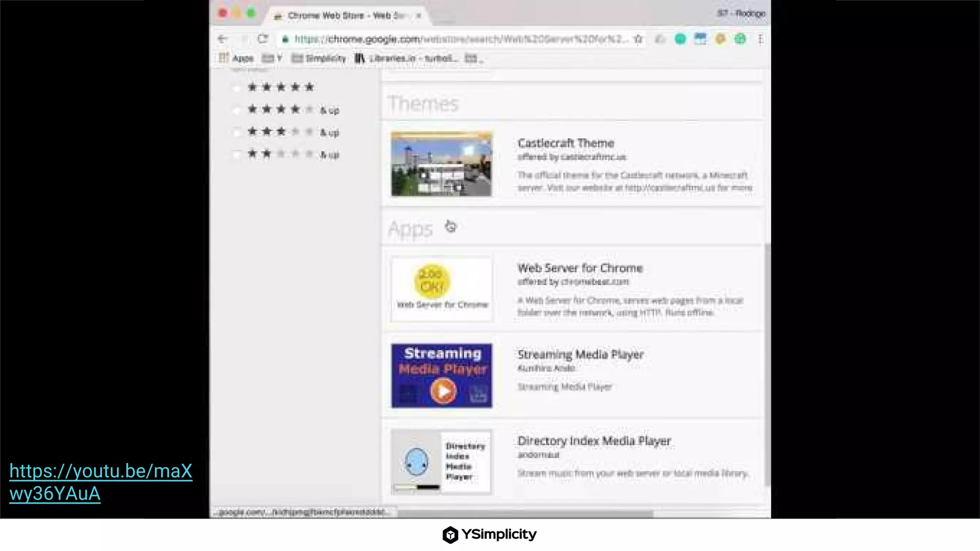Open the Apps grid shortcut in bookmarks bar
Screen dimensions: 980x551
(236, 58)
